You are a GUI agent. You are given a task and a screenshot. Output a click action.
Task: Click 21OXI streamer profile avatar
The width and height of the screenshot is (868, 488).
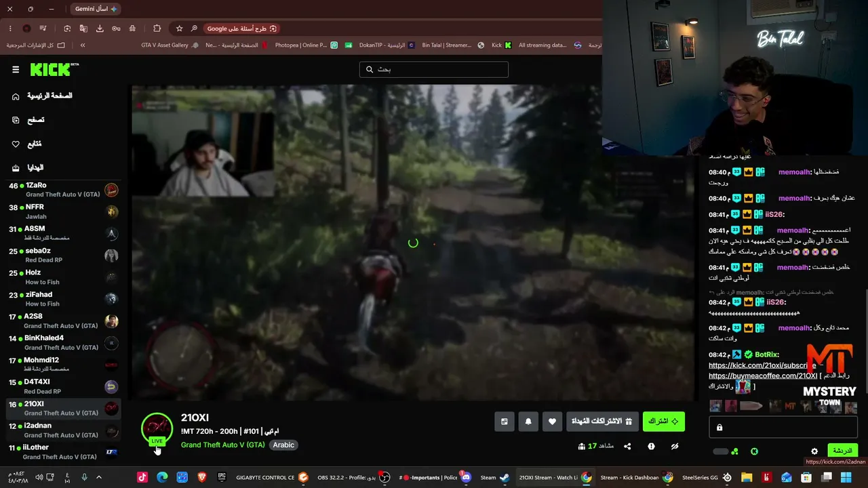pos(157,428)
